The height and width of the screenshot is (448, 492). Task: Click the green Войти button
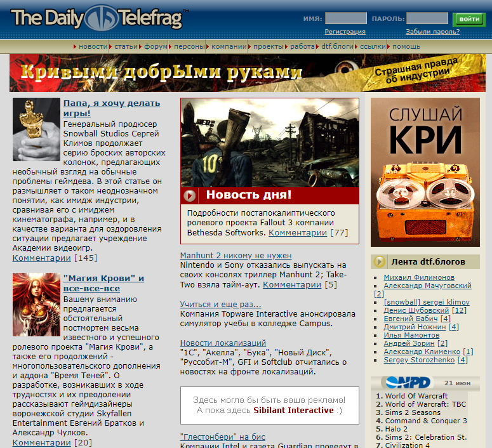pyautogui.click(x=469, y=20)
